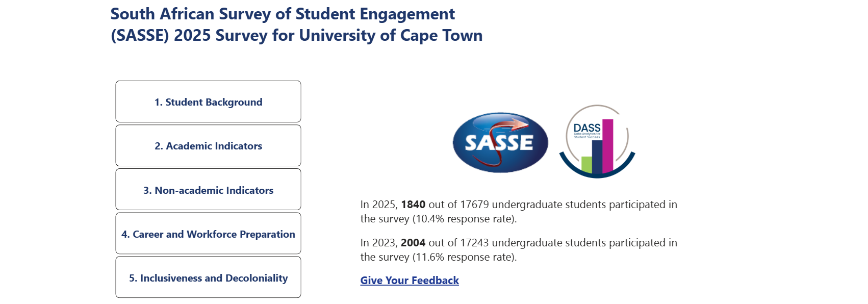Image resolution: width=868 pixels, height=304 pixels.
Task: Go to Career and Workforce Preparation
Action: (x=208, y=234)
